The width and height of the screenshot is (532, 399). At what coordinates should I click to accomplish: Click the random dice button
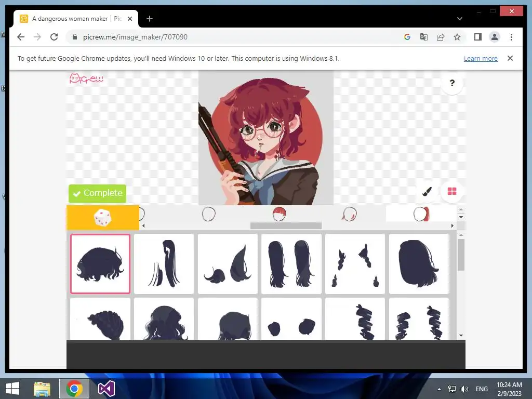coord(103,217)
